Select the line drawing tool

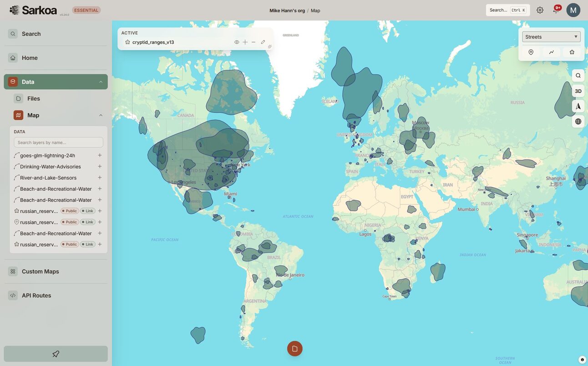click(x=552, y=52)
